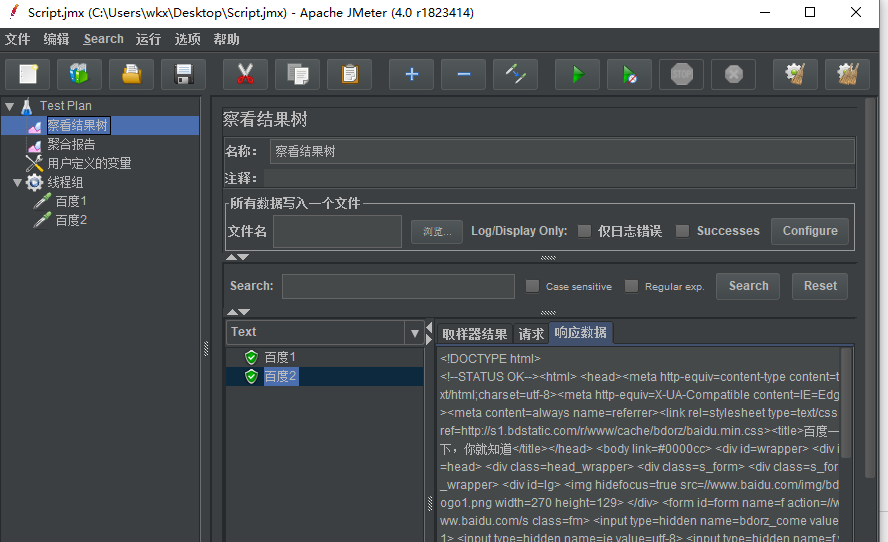The height and width of the screenshot is (542, 888).
Task: Select 百度1 result in results list
Action: pyautogui.click(x=280, y=357)
